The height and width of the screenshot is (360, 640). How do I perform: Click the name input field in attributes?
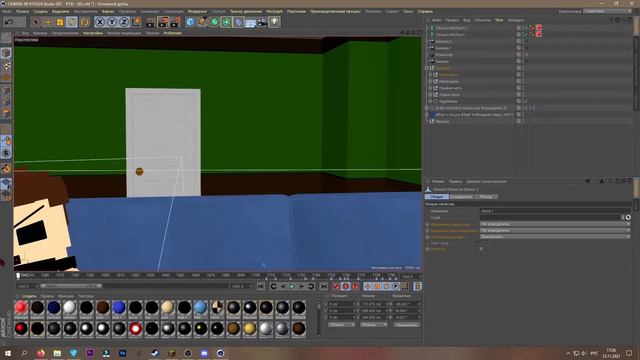(x=555, y=211)
